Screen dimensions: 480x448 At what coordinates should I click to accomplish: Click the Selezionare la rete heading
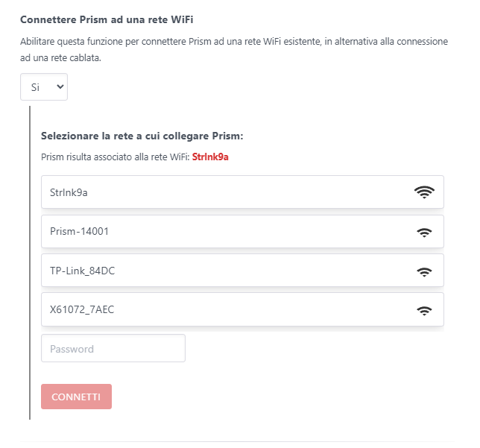coord(142,136)
